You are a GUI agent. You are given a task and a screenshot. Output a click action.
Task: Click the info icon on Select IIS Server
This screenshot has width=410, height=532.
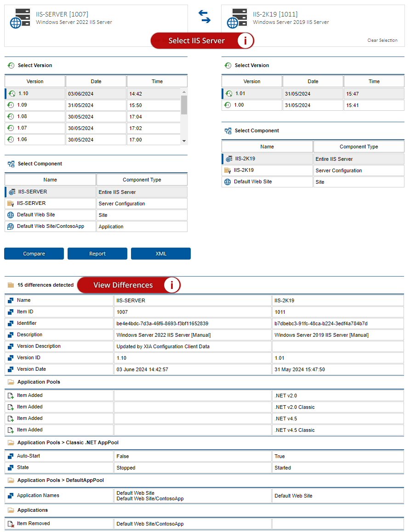[x=245, y=41]
